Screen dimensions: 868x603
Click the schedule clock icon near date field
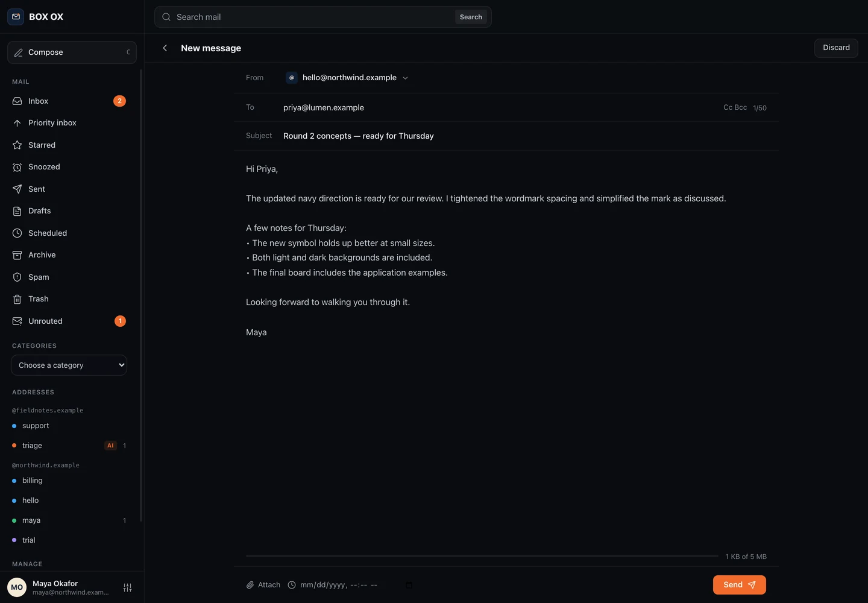(292, 585)
